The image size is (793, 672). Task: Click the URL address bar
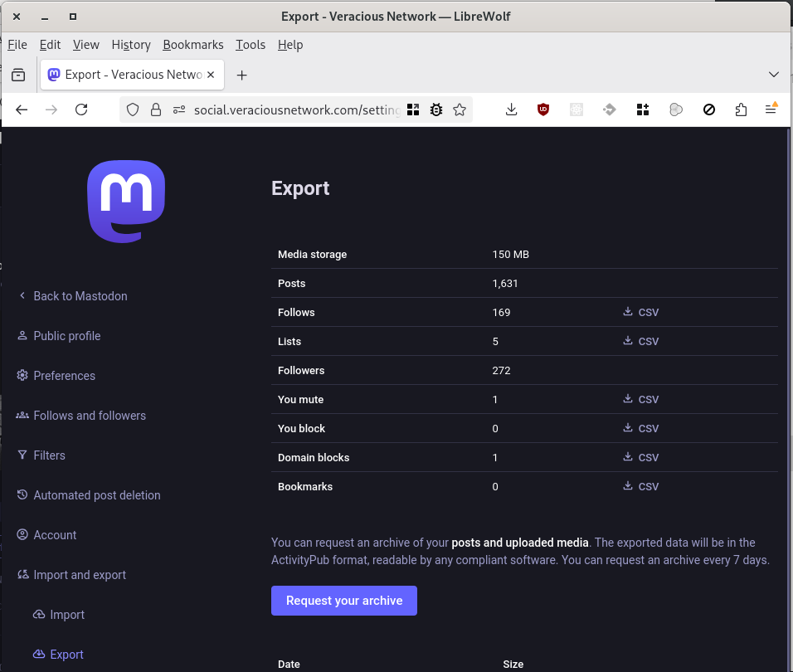tap(297, 110)
